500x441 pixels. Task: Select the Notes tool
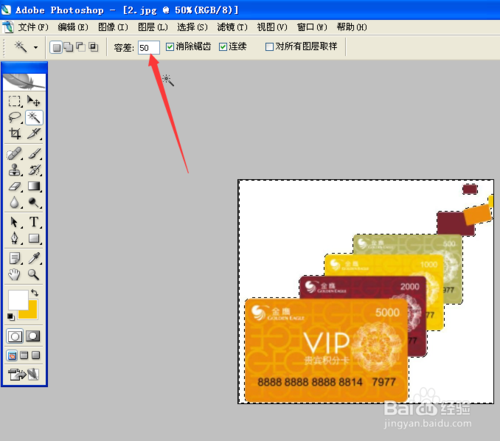point(14,258)
